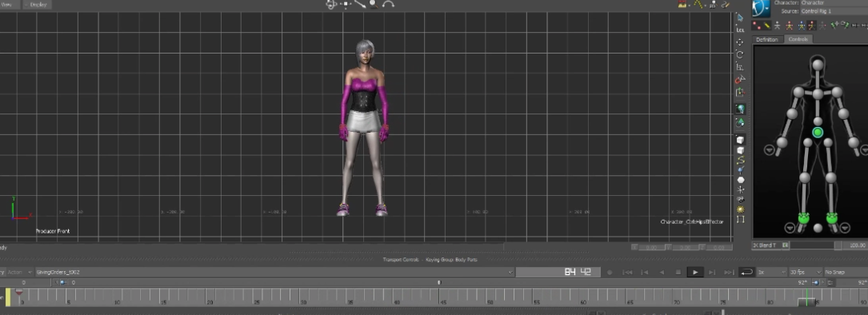
Task: Activate the Translate move tool icon
Action: point(739,42)
